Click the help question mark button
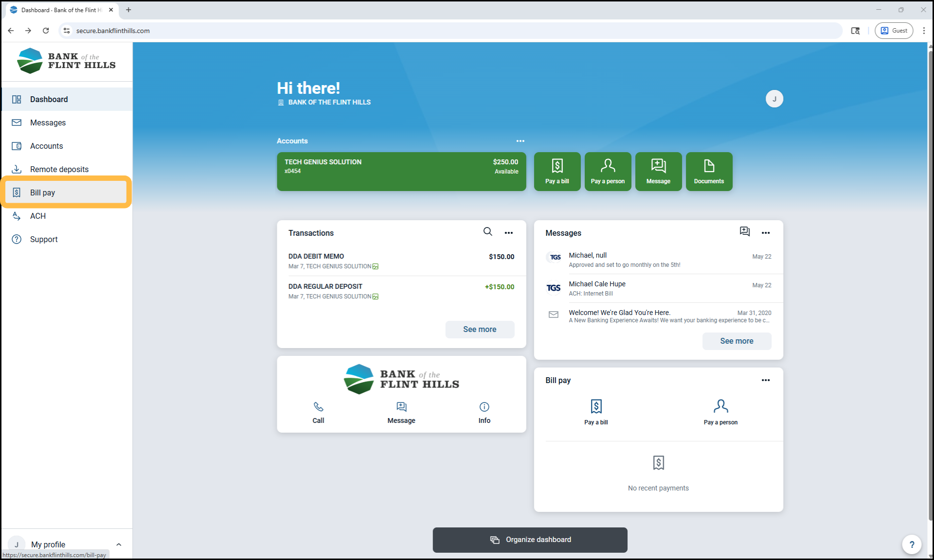The image size is (934, 560). pos(912,544)
